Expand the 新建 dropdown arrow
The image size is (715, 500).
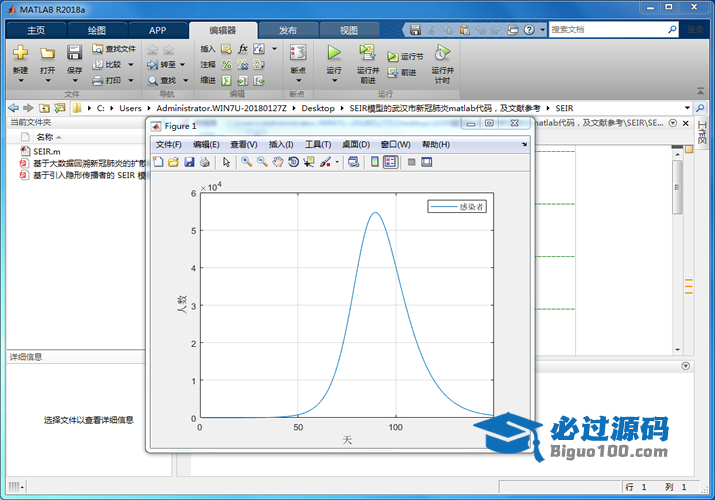[21, 81]
